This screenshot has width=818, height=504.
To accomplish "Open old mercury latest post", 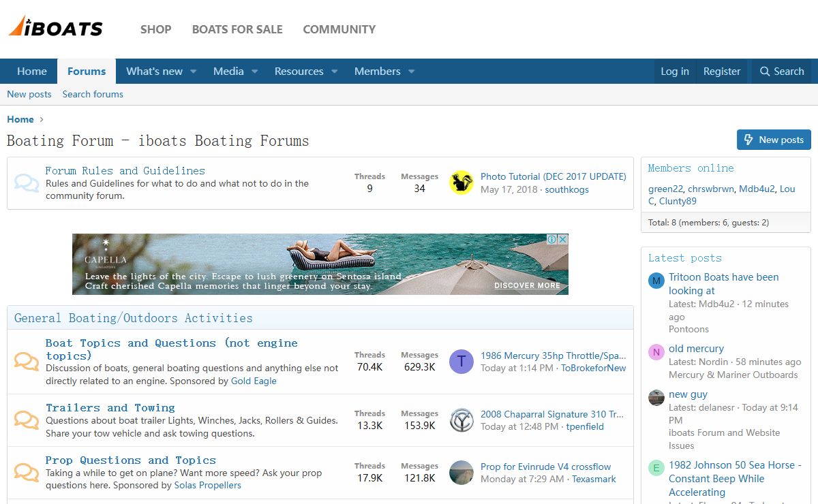I will pos(696,348).
